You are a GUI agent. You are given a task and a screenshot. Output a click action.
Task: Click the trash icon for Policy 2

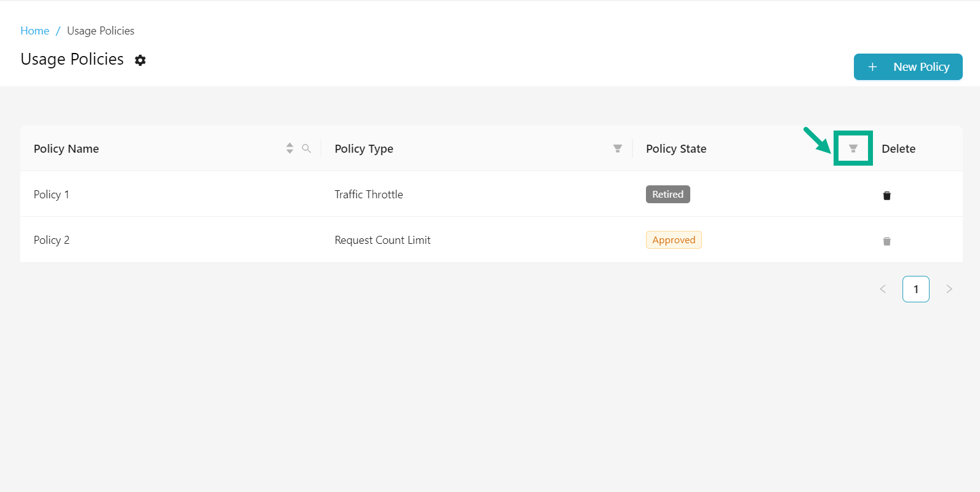tap(886, 241)
